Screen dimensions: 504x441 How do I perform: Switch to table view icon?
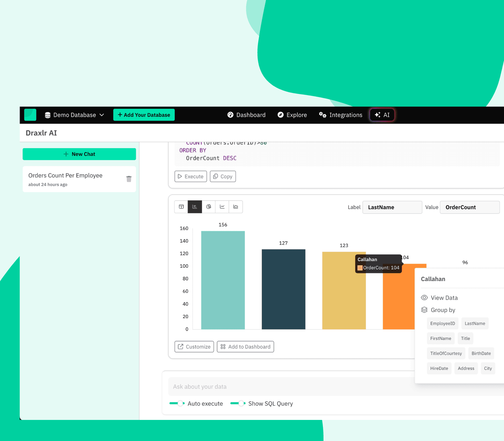(x=181, y=207)
